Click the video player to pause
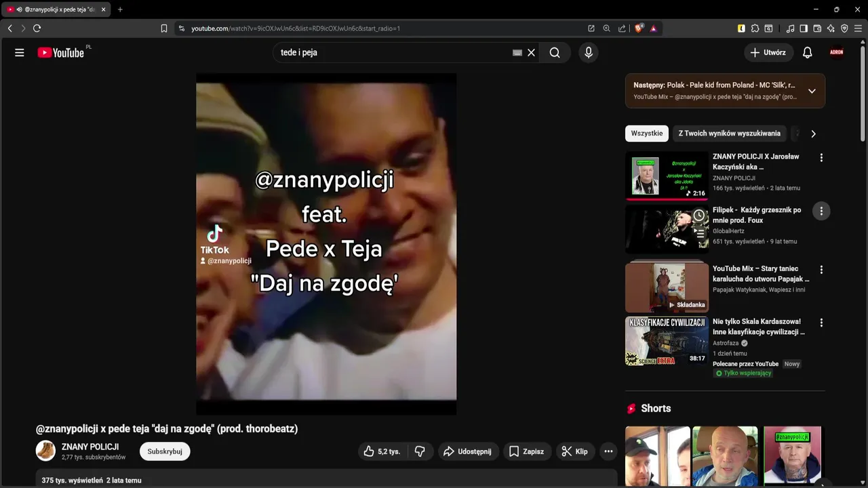This screenshot has height=488, width=868. pyautogui.click(x=326, y=244)
